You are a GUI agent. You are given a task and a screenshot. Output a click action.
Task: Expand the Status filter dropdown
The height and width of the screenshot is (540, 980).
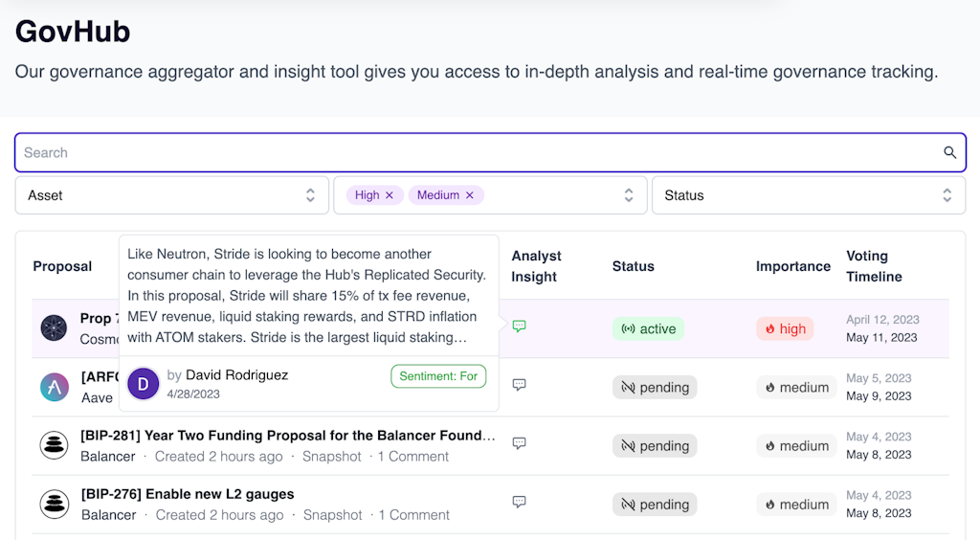808,195
